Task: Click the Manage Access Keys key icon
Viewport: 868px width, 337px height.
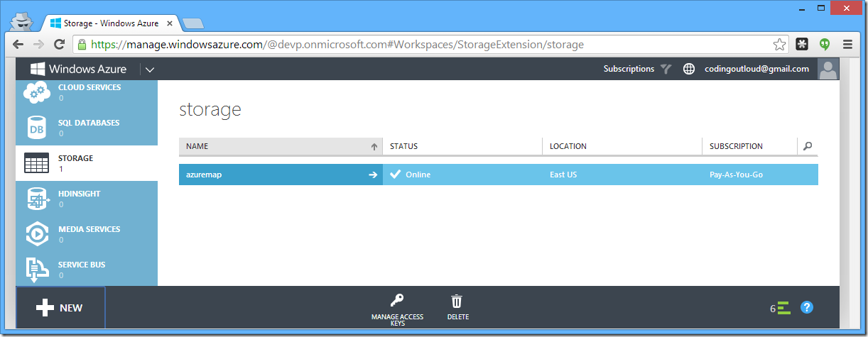Action: 397,301
